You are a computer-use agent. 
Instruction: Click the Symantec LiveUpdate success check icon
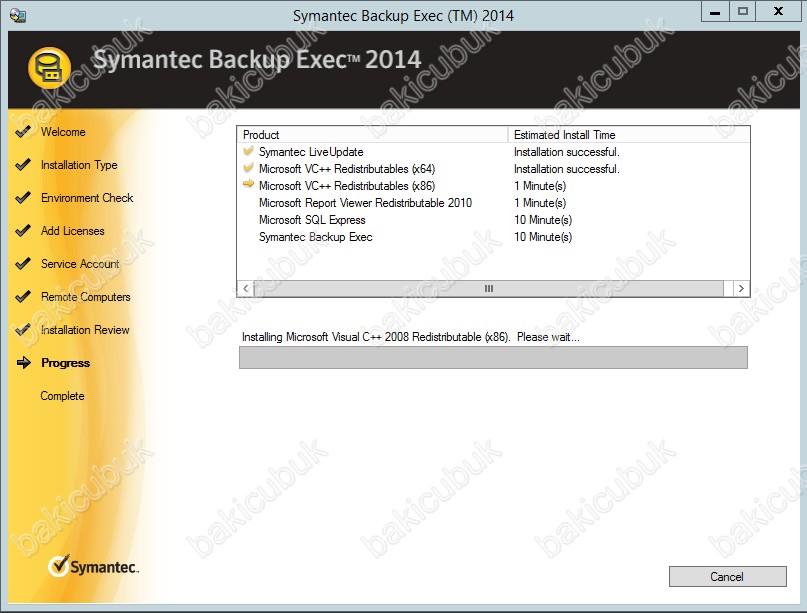pyautogui.click(x=249, y=151)
